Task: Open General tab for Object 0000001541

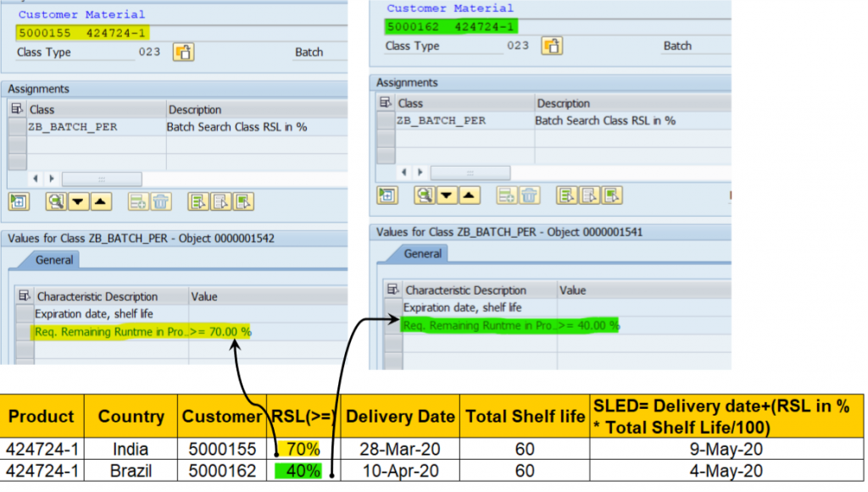Action: click(x=422, y=254)
